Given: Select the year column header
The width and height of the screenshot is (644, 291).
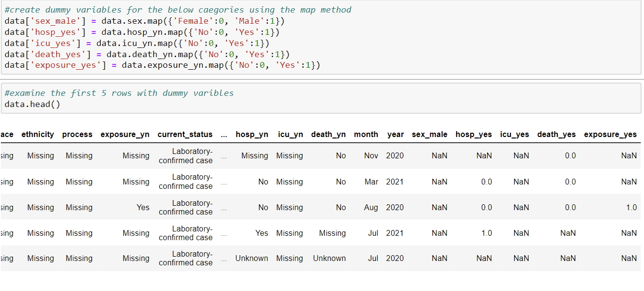Looking at the screenshot, I should 396,134.
